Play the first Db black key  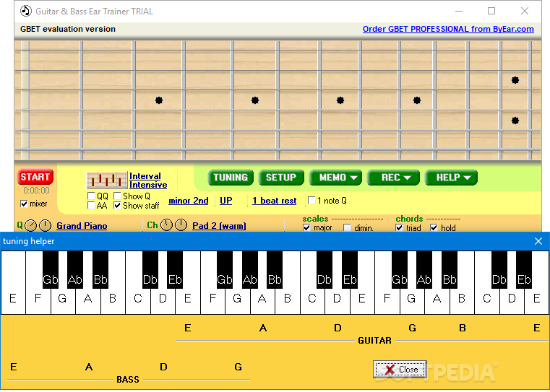[x=150, y=270]
